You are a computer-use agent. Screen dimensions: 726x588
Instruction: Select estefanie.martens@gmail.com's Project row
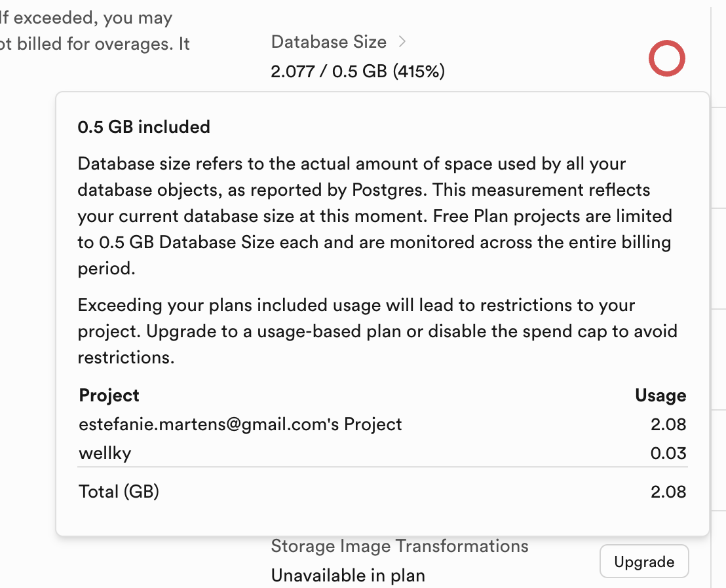click(x=240, y=424)
